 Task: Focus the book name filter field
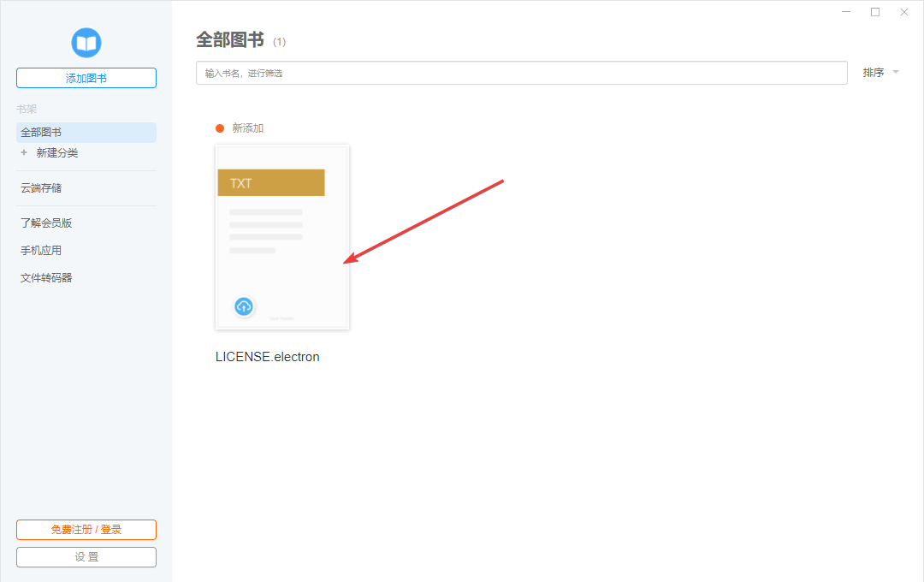tap(522, 73)
